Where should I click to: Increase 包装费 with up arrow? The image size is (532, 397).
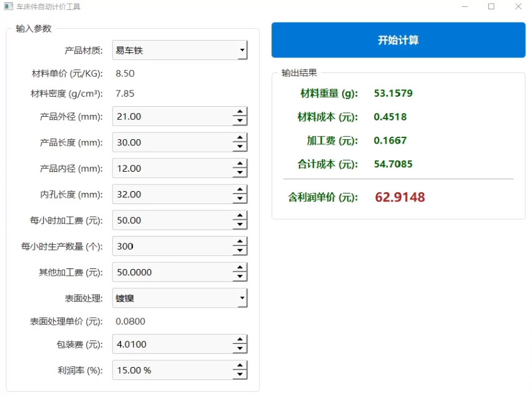point(239,340)
